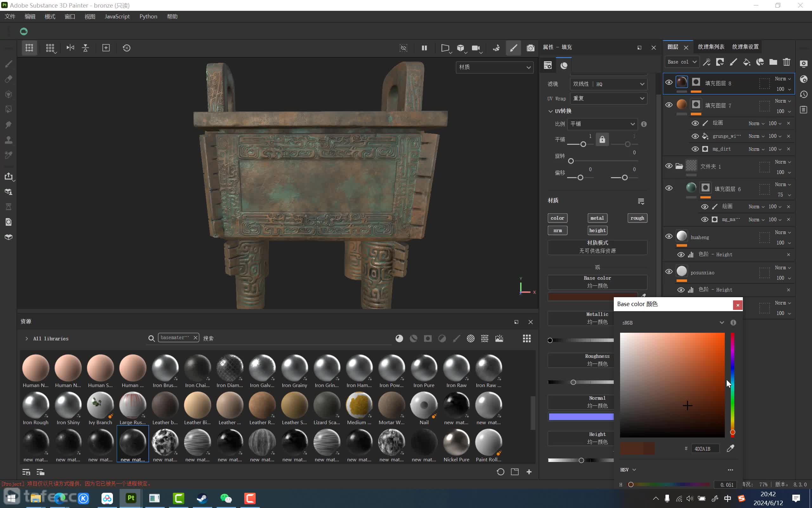Click the Base color swatch bar
Screen dimensions: 812x508
click(592, 296)
